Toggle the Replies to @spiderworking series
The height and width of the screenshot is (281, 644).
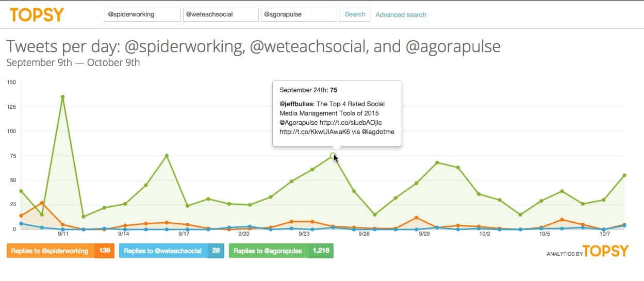[x=51, y=251]
